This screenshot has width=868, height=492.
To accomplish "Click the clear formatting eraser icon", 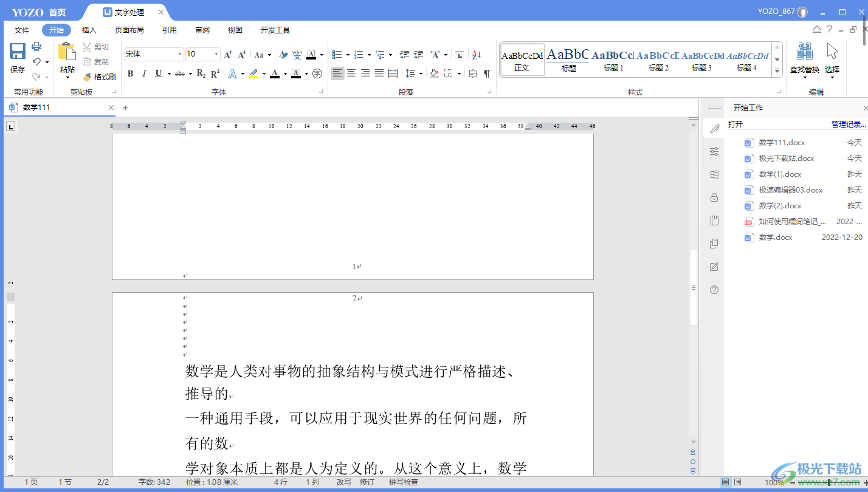I will pyautogui.click(x=283, y=55).
